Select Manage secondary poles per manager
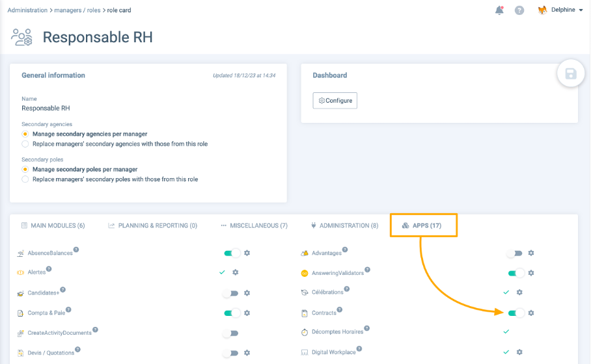Screen dimensions: 591x364 click(25, 169)
